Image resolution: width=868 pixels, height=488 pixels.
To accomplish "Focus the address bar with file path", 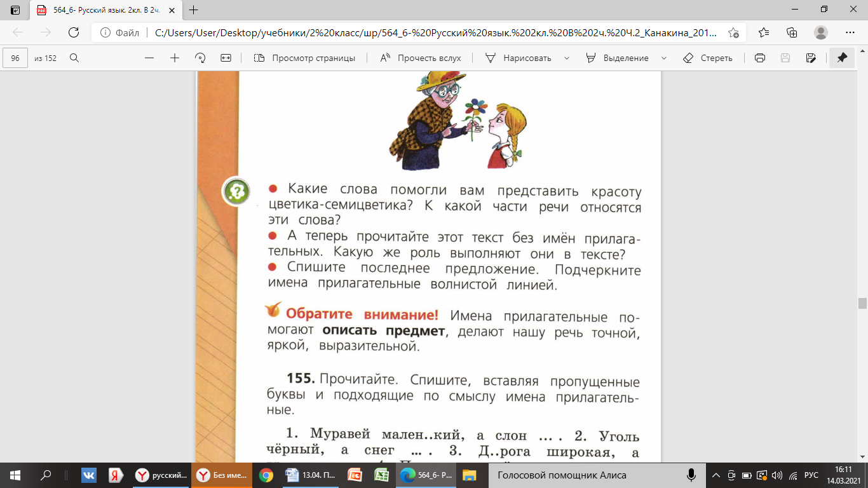I will (x=436, y=32).
